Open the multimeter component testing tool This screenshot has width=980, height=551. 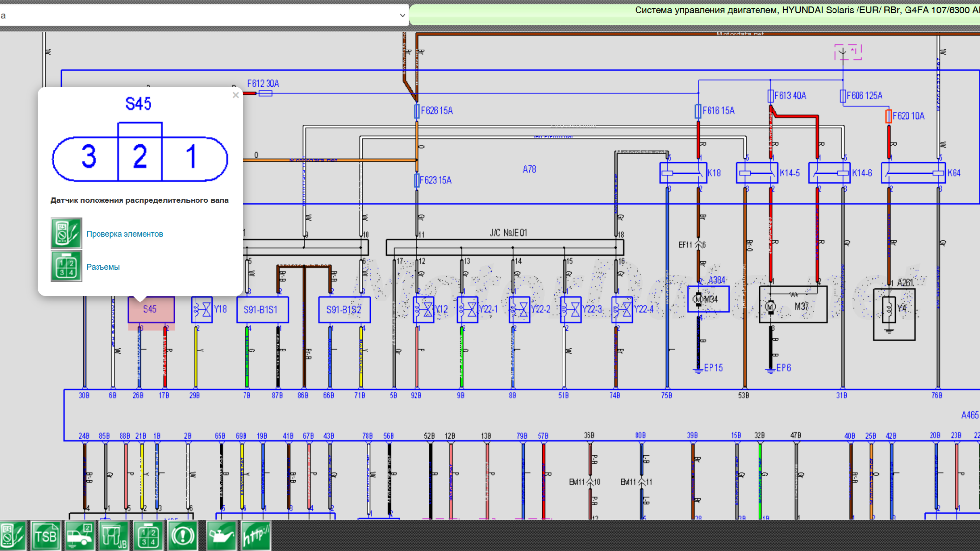13,536
